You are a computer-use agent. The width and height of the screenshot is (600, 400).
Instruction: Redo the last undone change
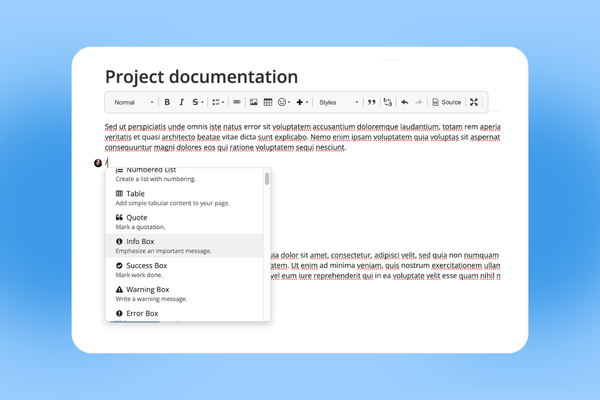pos(419,102)
